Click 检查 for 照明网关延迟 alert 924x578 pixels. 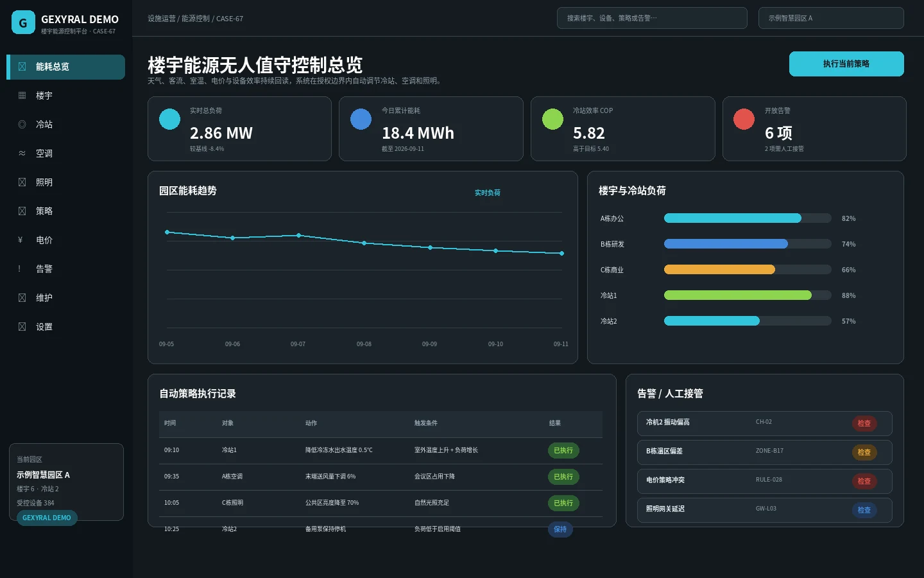(x=864, y=510)
